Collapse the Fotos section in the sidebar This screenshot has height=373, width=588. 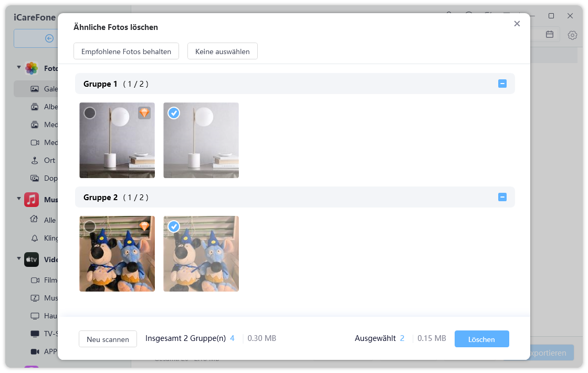(x=19, y=68)
